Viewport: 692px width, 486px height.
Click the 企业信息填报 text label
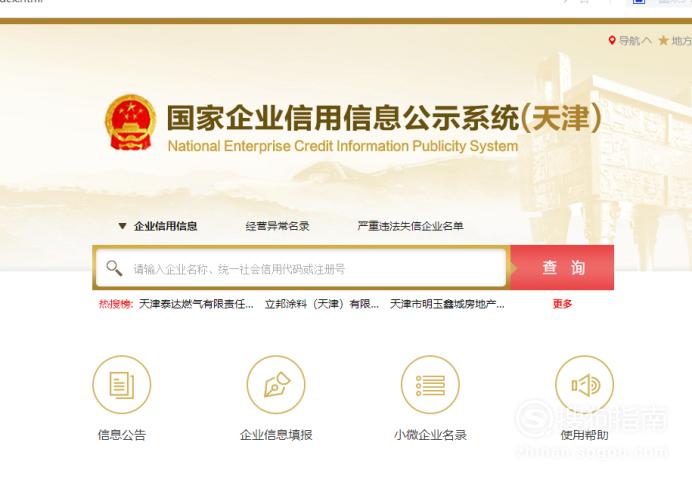coord(276,435)
